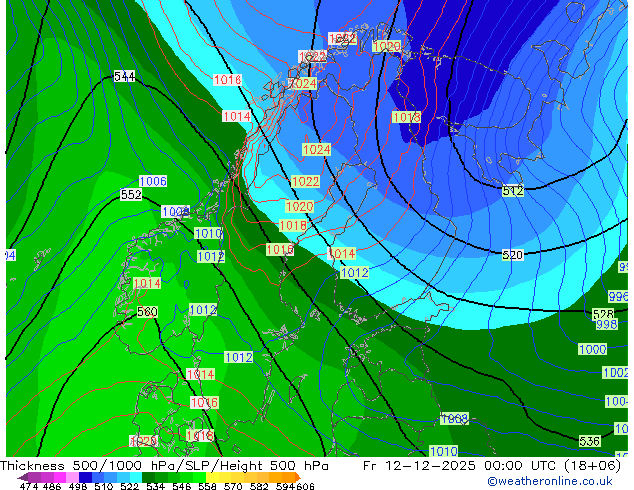The width and height of the screenshot is (634, 490).
Task: Select the bright yellow legend swatch
Action: click(212, 477)
